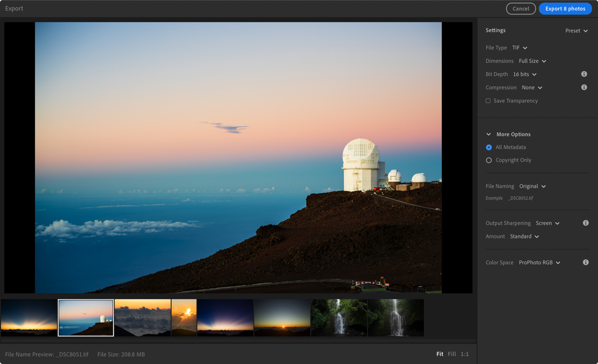Screen dimensions: 598x364
Task: Open the Output Sharpening Screen dropdown
Action: coord(548,223)
